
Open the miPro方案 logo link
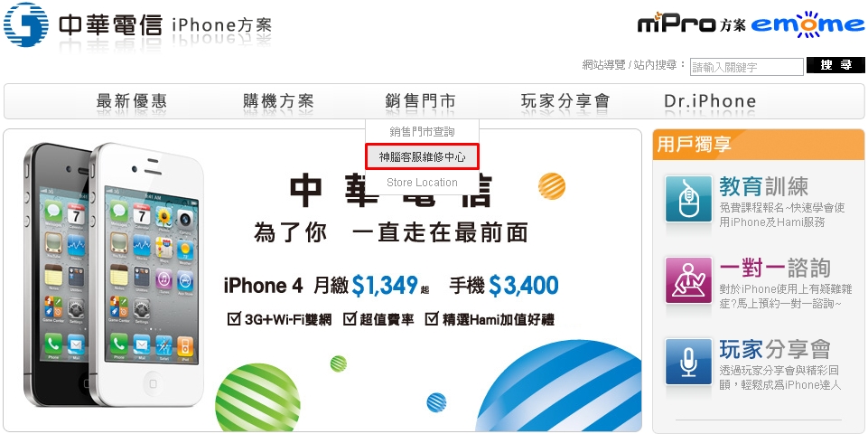click(692, 24)
